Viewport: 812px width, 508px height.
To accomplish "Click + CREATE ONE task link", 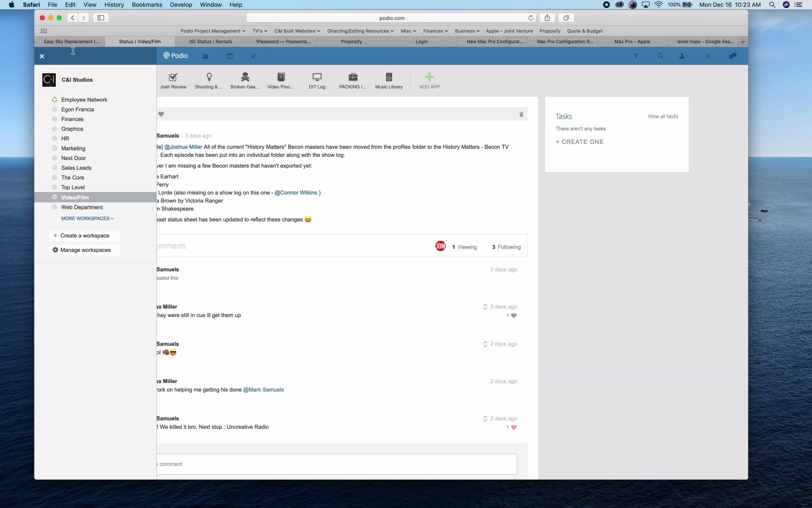I will (x=580, y=142).
